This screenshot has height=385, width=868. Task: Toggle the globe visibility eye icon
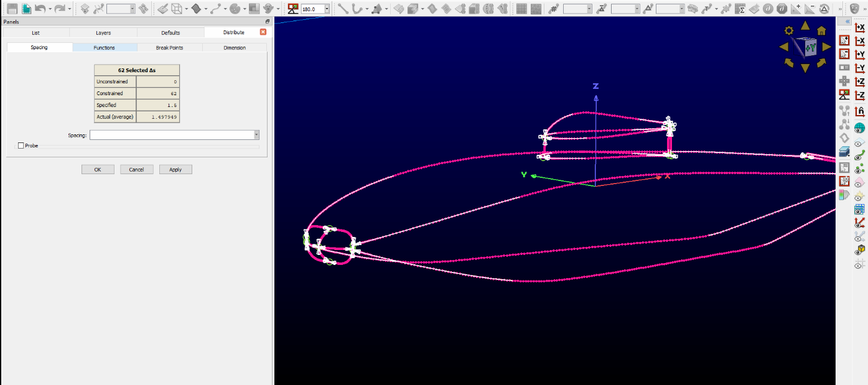pos(860,128)
